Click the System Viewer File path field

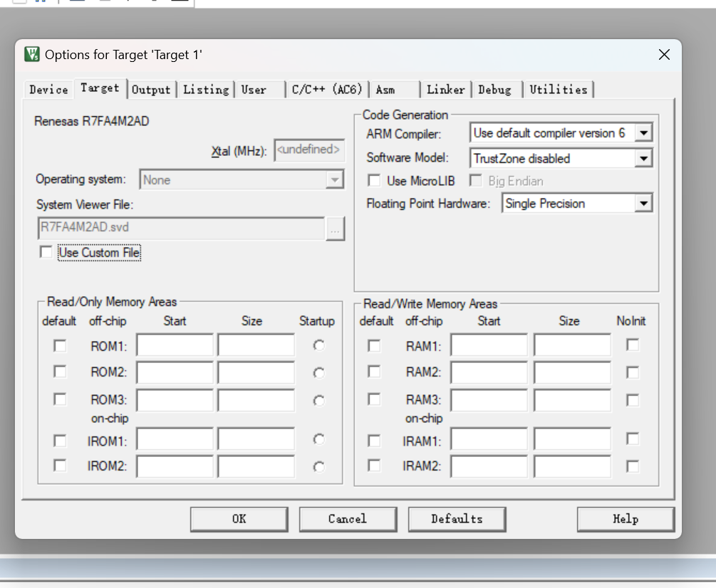tap(181, 228)
